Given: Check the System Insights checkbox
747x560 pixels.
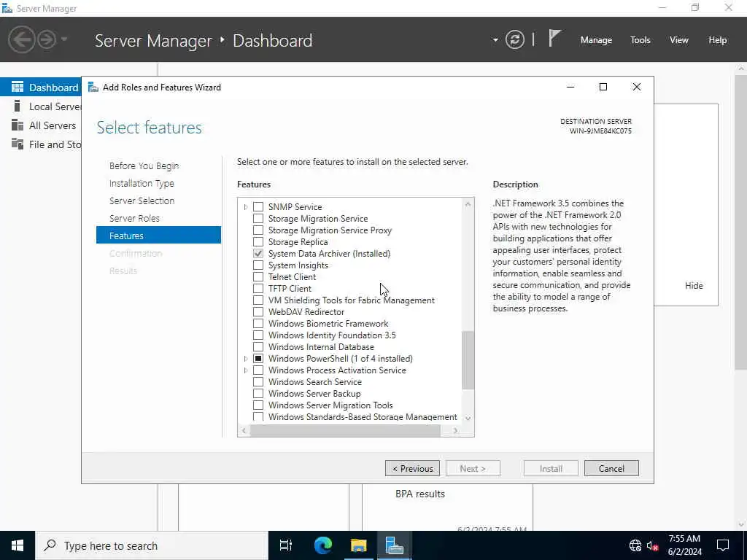Looking at the screenshot, I should (258, 265).
